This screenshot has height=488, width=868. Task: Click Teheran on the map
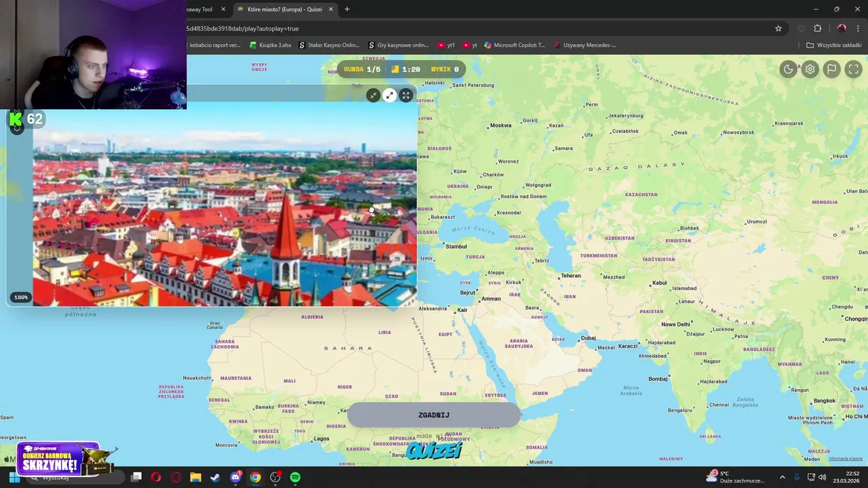tap(570, 276)
